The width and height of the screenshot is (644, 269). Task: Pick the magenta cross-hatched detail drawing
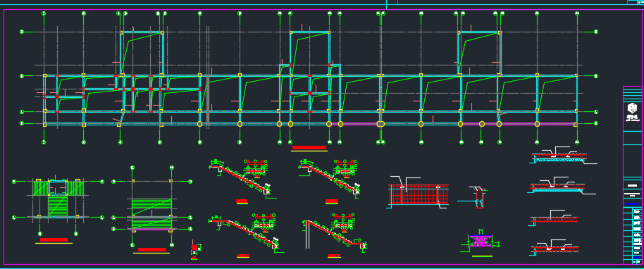(x=480, y=241)
